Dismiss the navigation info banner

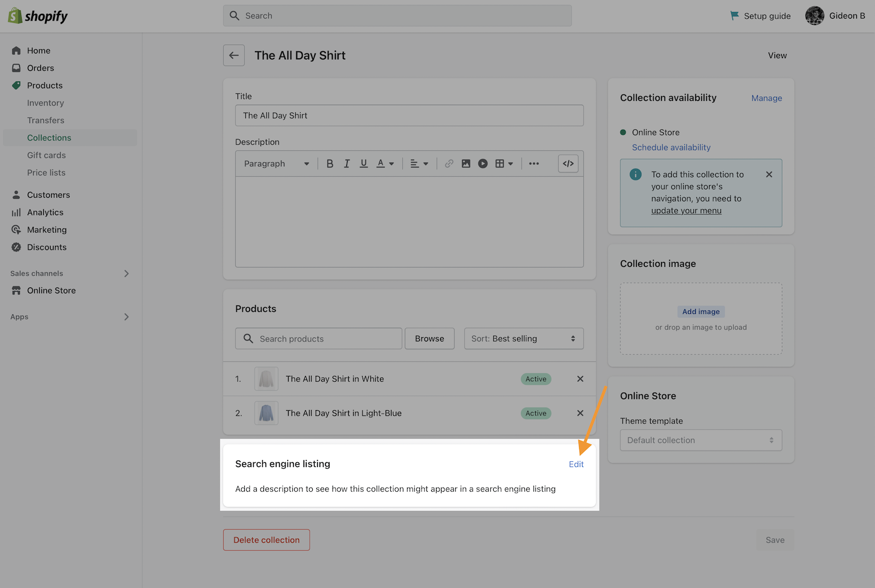769,174
